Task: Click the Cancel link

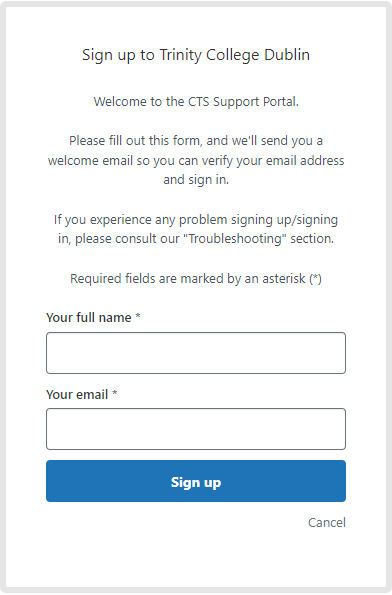Action: pos(327,523)
